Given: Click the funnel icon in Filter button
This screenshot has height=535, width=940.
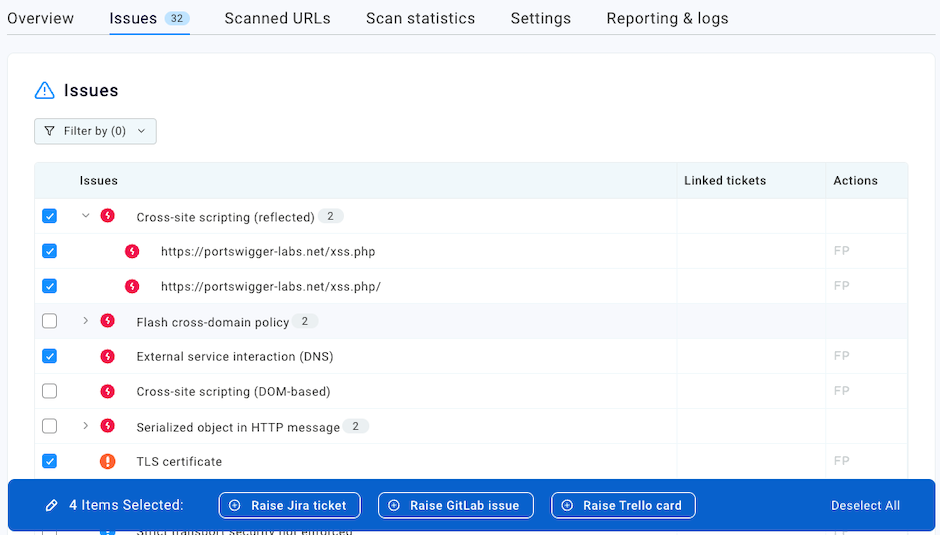Looking at the screenshot, I should click(x=49, y=131).
